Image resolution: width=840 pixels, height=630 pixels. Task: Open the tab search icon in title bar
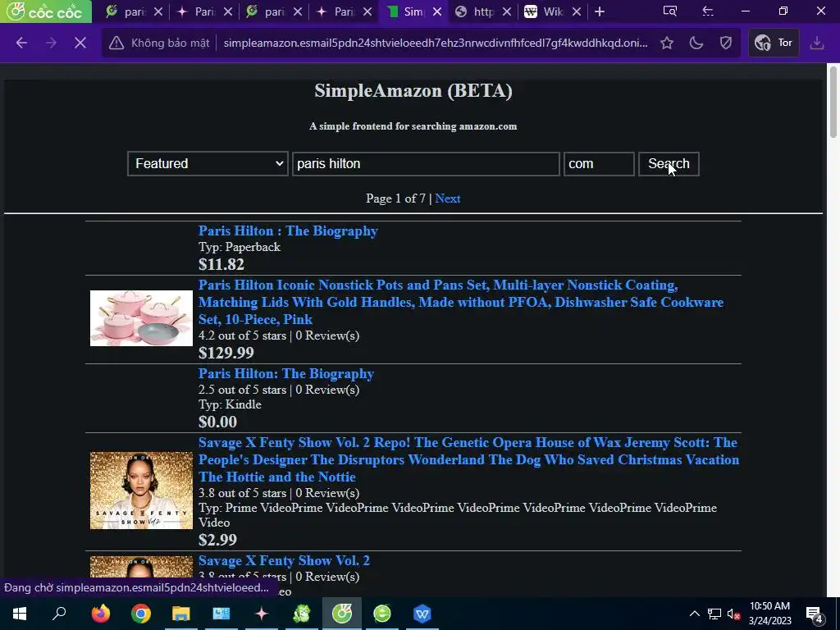coord(669,11)
